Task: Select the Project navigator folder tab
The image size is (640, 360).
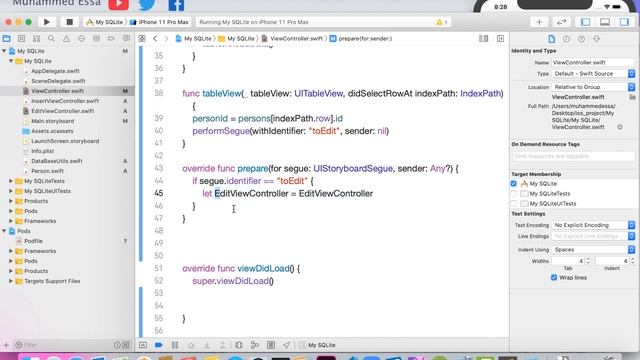Action: click(x=7, y=38)
